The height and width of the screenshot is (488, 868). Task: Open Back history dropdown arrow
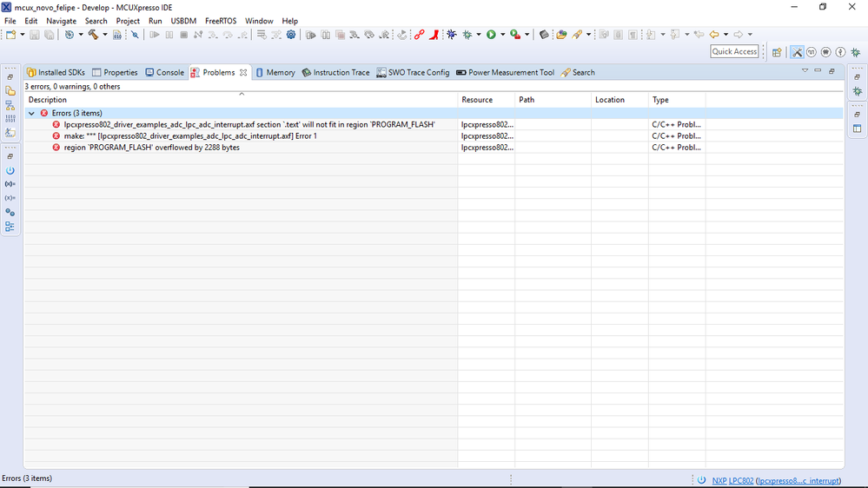pyautogui.click(x=726, y=35)
